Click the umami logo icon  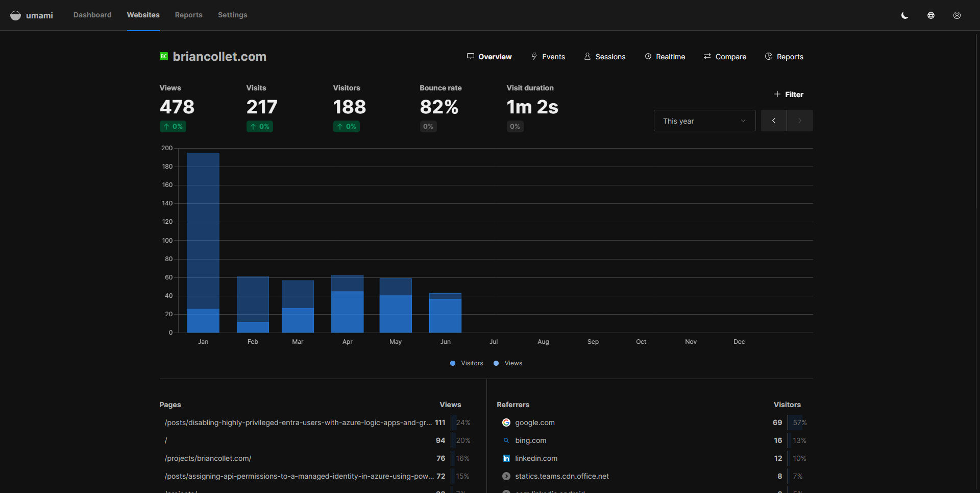tap(16, 15)
